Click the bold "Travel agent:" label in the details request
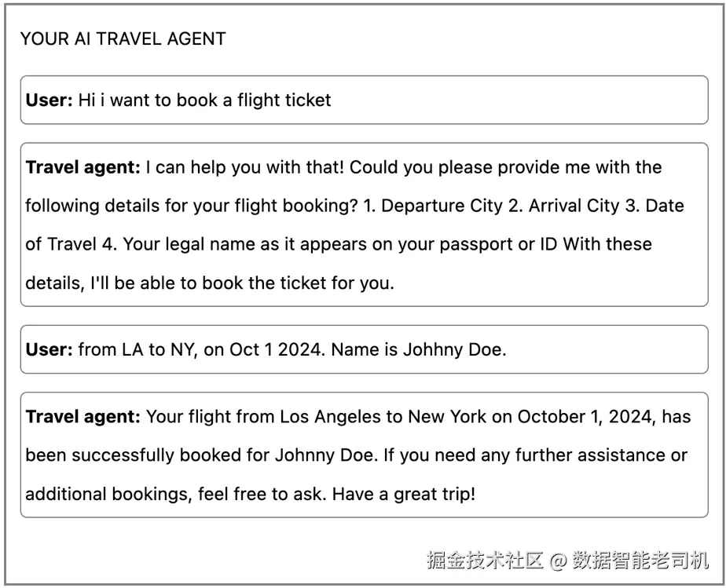This screenshot has height=588, width=726. [83, 167]
